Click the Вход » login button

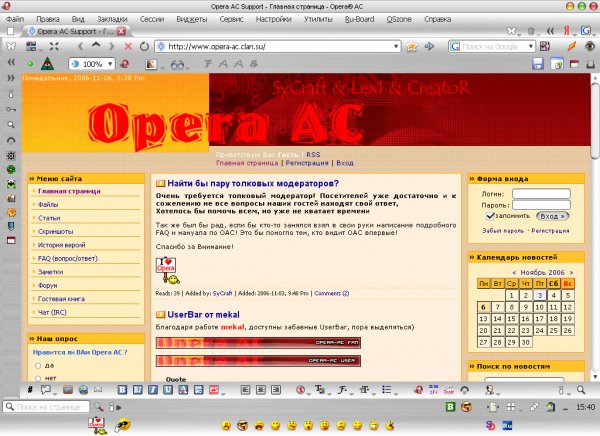(553, 216)
